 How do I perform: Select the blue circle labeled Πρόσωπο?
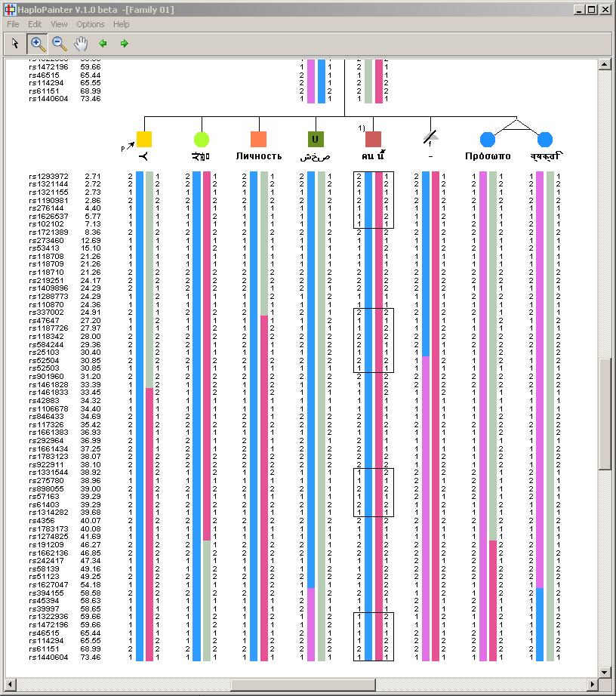(x=488, y=140)
